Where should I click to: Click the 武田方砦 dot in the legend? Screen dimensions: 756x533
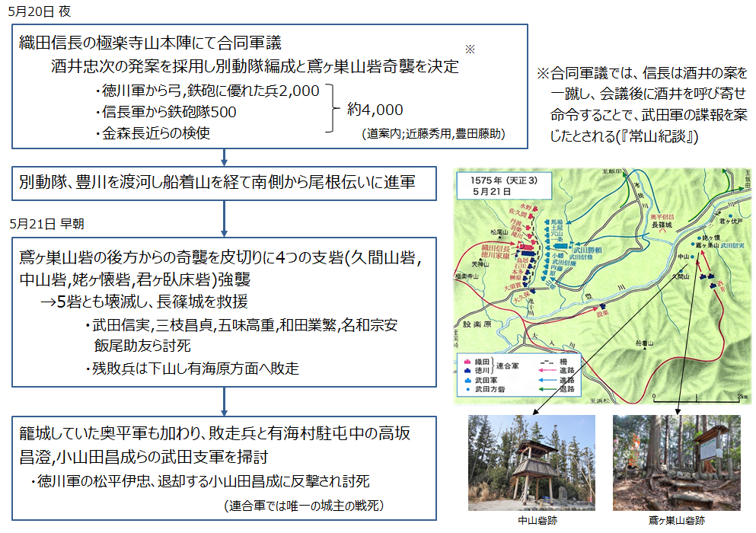pos(465,389)
